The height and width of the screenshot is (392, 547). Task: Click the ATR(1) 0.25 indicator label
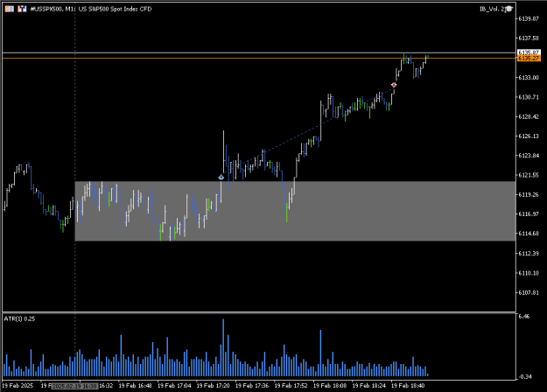[19, 318]
